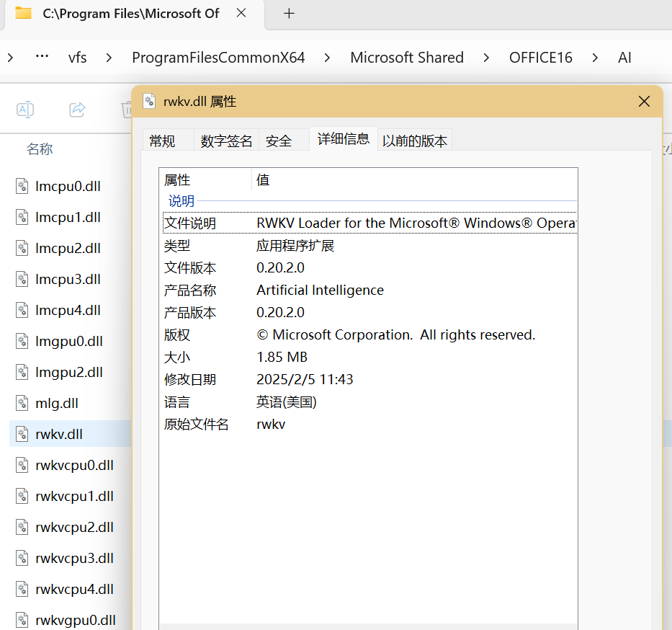
Task: Select the mlg.dll file
Action: tap(57, 403)
